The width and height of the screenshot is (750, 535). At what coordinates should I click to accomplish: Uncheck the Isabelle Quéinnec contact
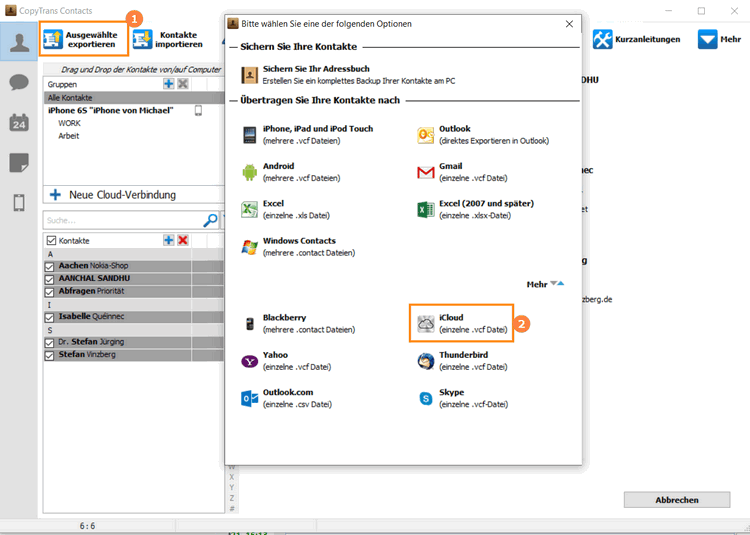[x=50, y=317]
